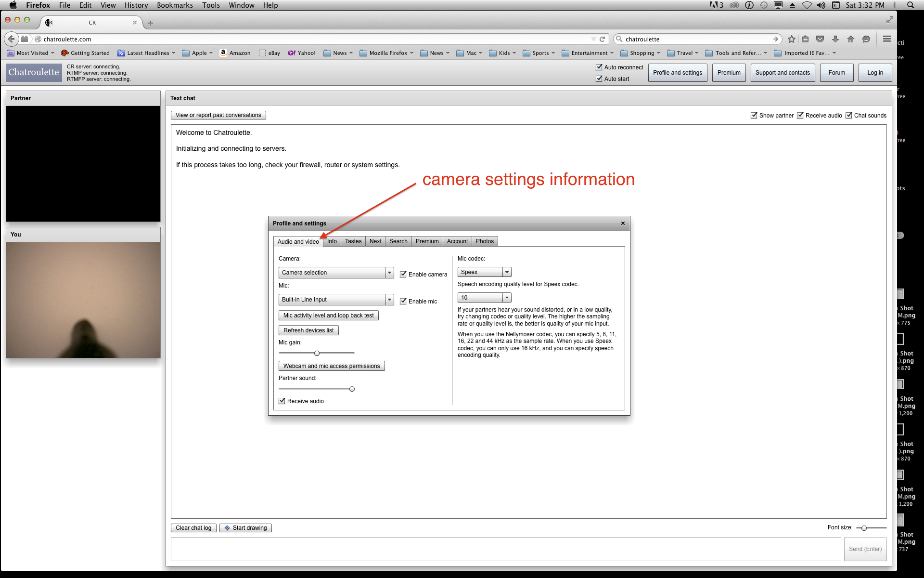This screenshot has width=924, height=578.
Task: Click the bookmark star icon
Action: tap(791, 39)
